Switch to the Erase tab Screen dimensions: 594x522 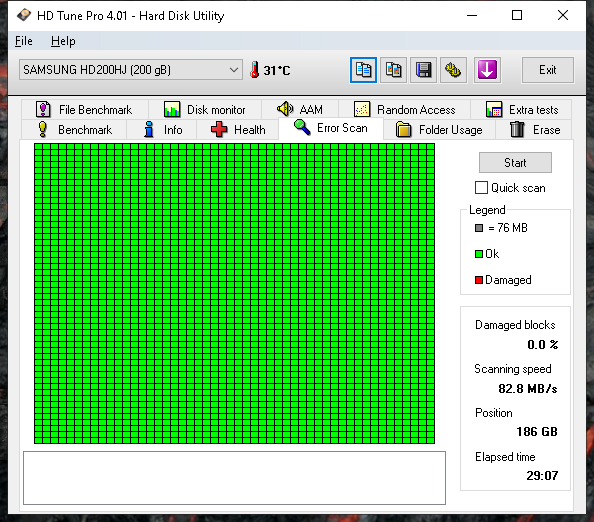pos(534,130)
